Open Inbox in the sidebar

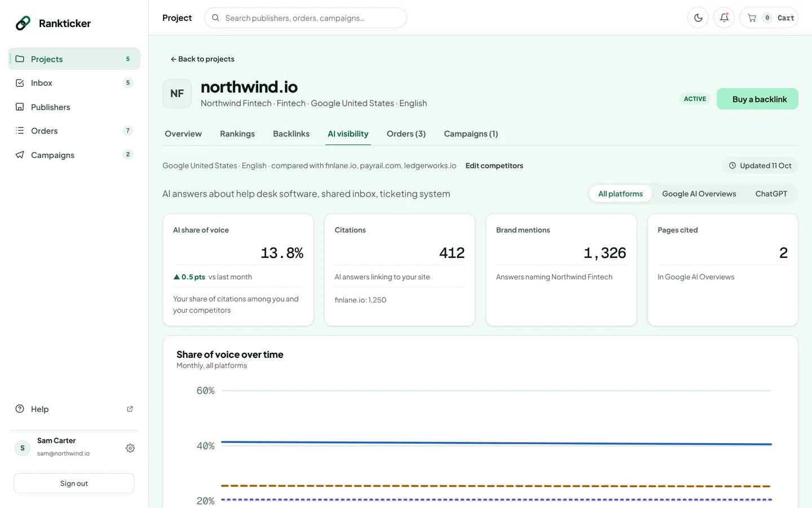coord(74,83)
